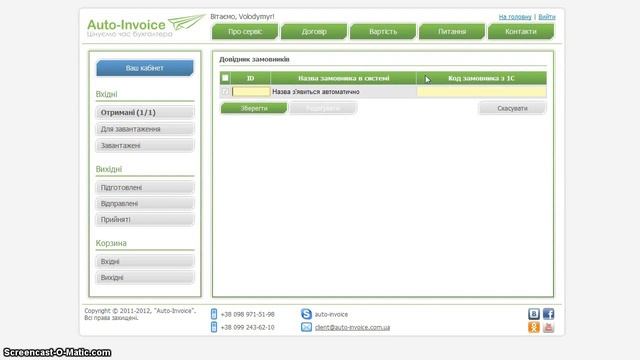This screenshot has height=360, width=640.
Task: Follow the На головну link
Action: click(x=515, y=17)
